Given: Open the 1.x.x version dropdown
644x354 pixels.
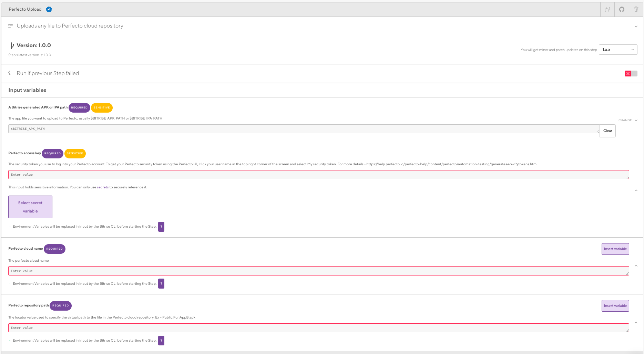Looking at the screenshot, I should 618,50.
